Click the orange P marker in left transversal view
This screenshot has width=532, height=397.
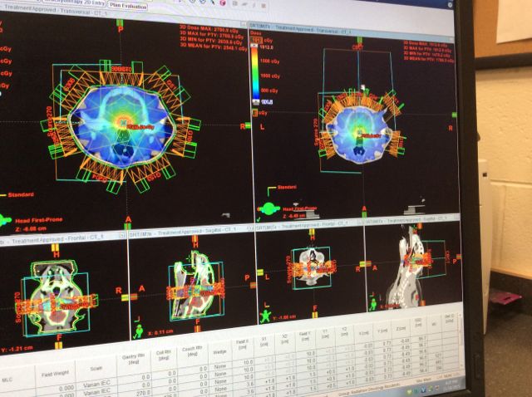pyautogui.click(x=120, y=28)
